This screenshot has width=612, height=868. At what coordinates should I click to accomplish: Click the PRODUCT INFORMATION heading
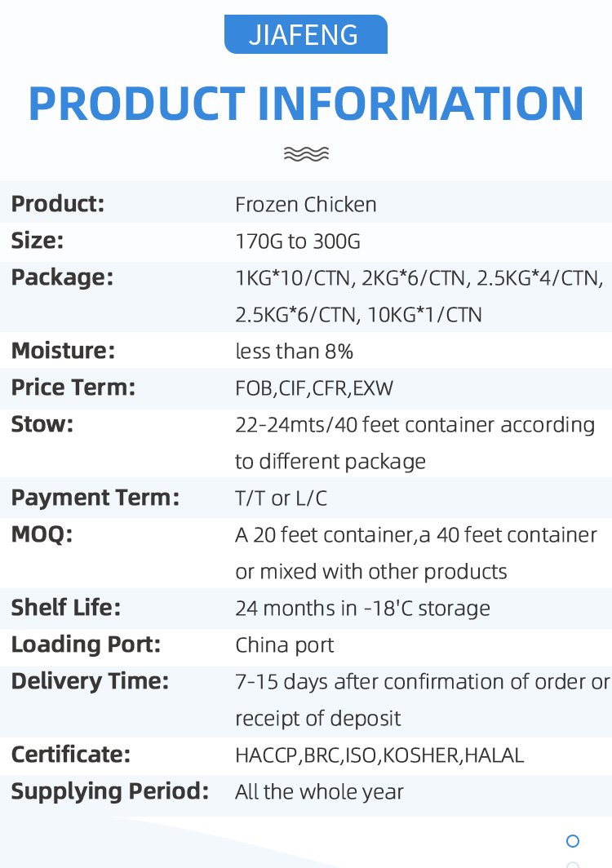pos(306,103)
